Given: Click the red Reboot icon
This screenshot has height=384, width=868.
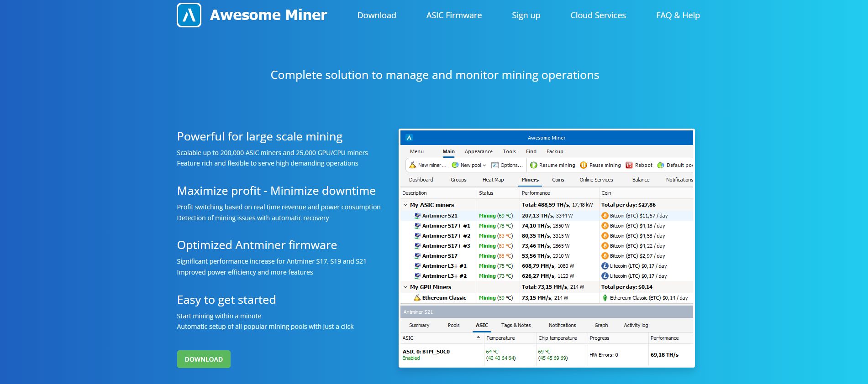Looking at the screenshot, I should pos(629,165).
